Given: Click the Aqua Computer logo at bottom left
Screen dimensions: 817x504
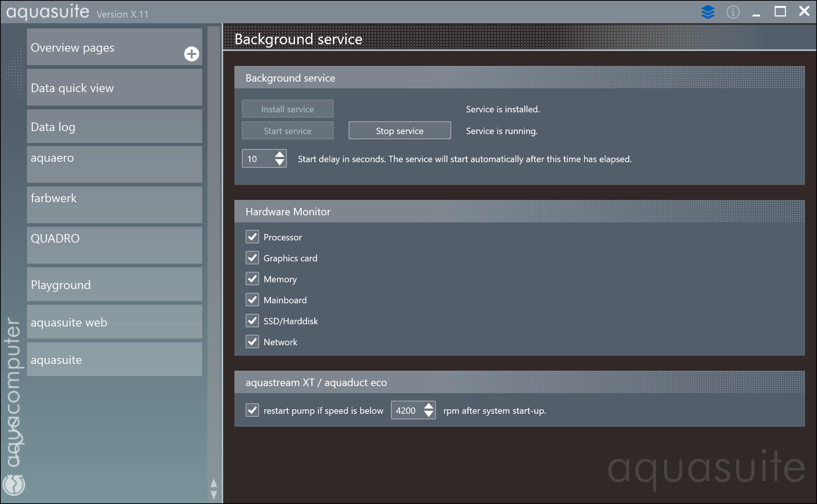Looking at the screenshot, I should click(14, 484).
